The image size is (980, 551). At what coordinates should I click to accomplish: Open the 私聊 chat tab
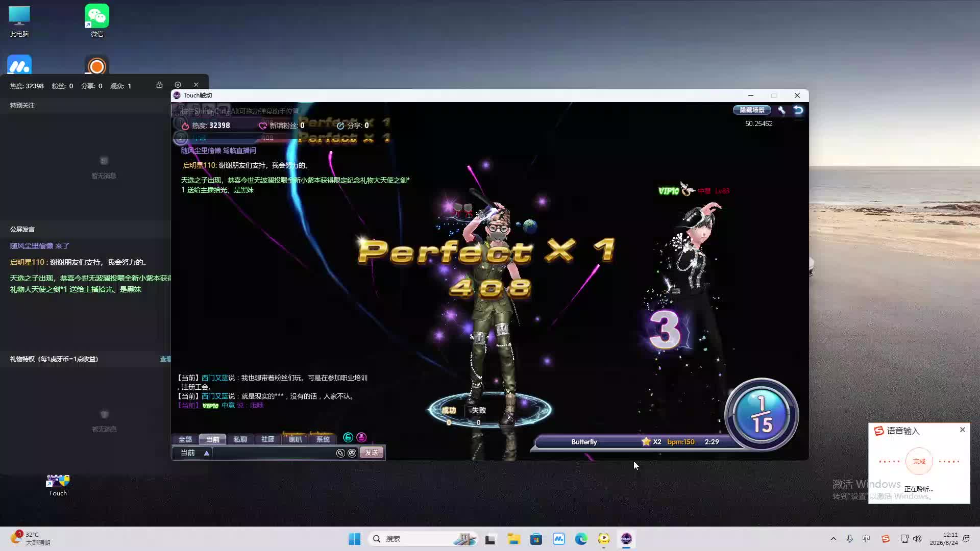pos(240,439)
